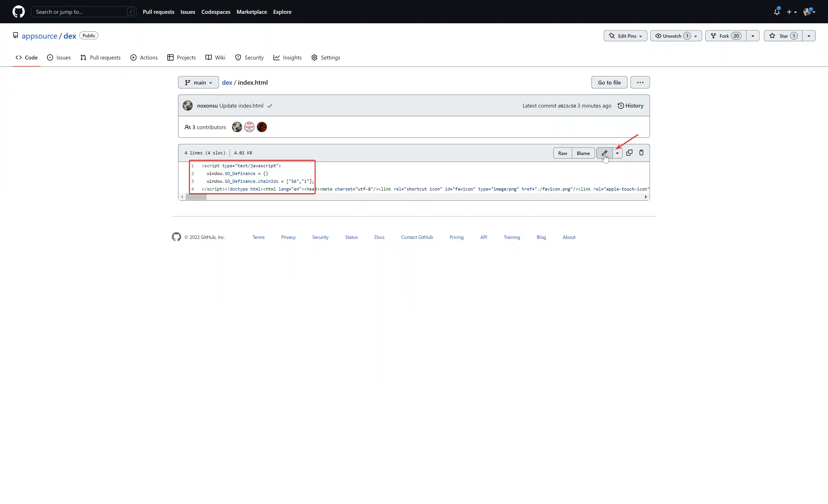Screen dimensions: 828x504
Task: Click the horizontal code scrollbar thumb
Action: coord(196,197)
